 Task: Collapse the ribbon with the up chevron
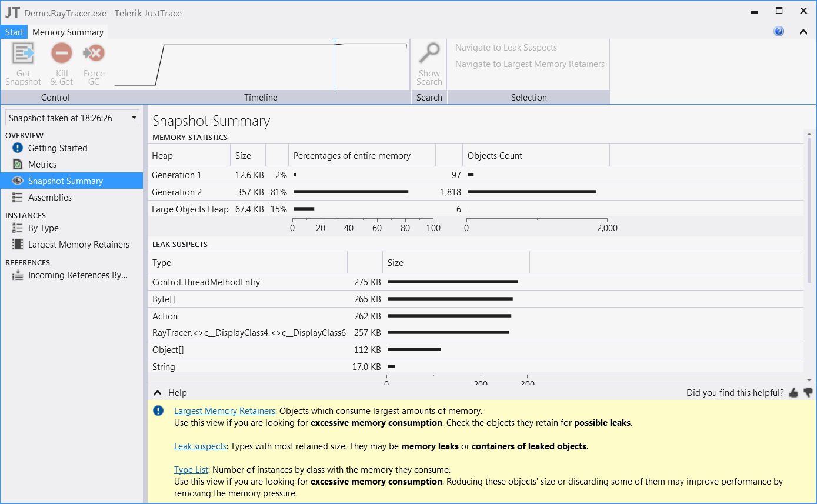[803, 32]
